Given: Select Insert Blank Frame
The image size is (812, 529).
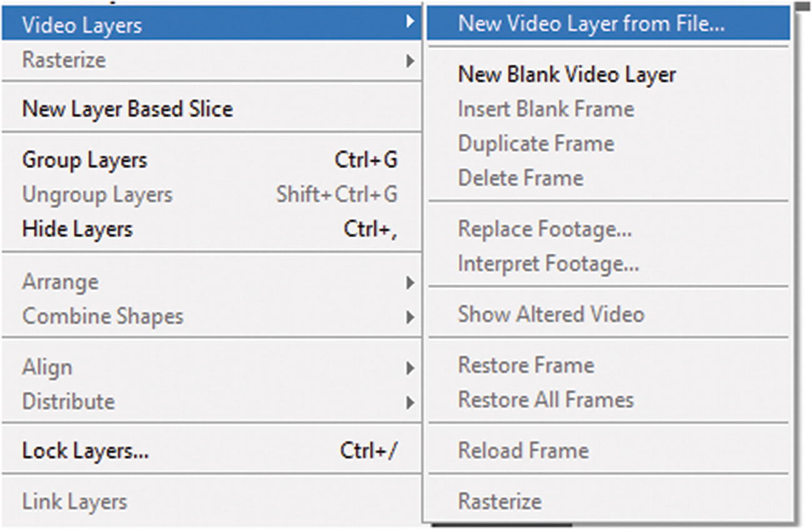Looking at the screenshot, I should coord(546,109).
